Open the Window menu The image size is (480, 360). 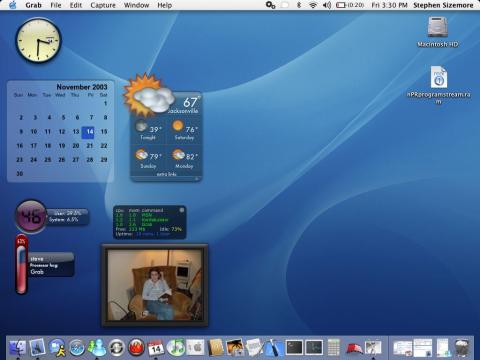(x=136, y=5)
